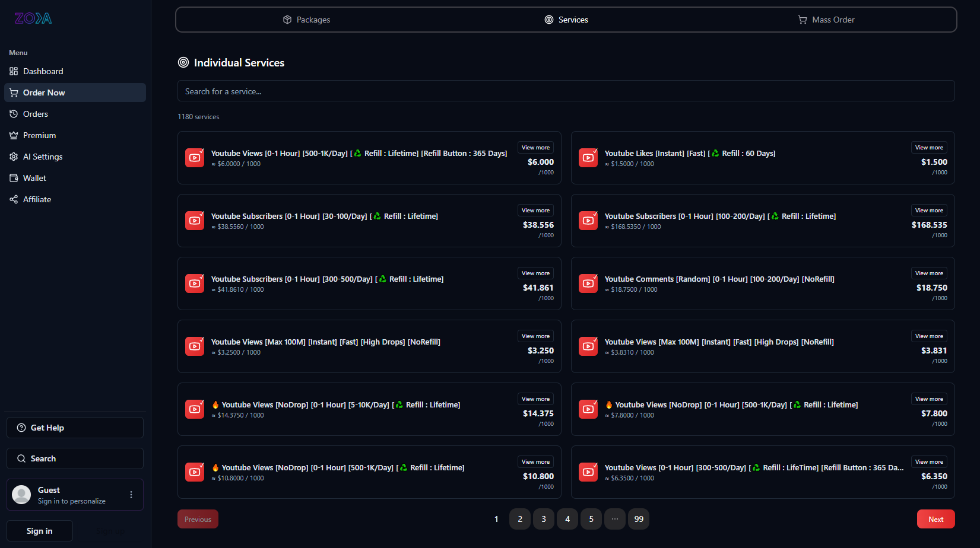Switch to the Packages tab

tap(306, 20)
